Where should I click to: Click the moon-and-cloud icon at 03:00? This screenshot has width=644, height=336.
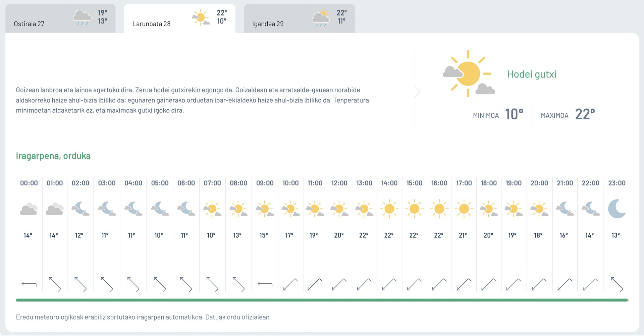click(107, 209)
